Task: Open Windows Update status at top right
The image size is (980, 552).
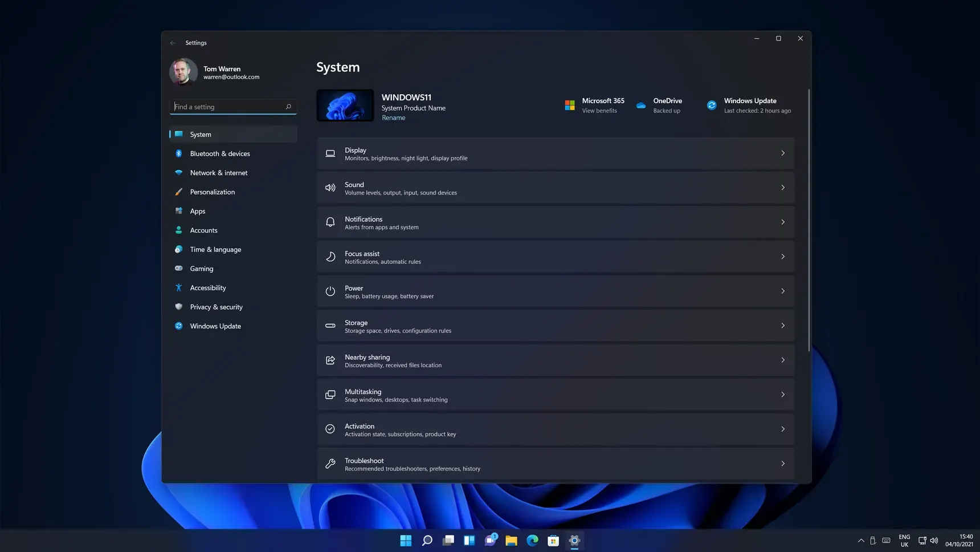Action: click(x=749, y=105)
